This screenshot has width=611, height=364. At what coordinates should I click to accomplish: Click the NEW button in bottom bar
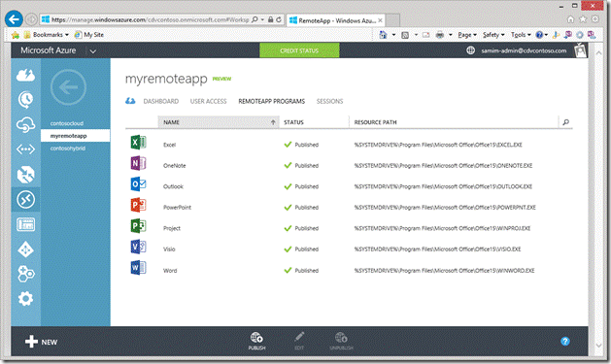click(42, 342)
